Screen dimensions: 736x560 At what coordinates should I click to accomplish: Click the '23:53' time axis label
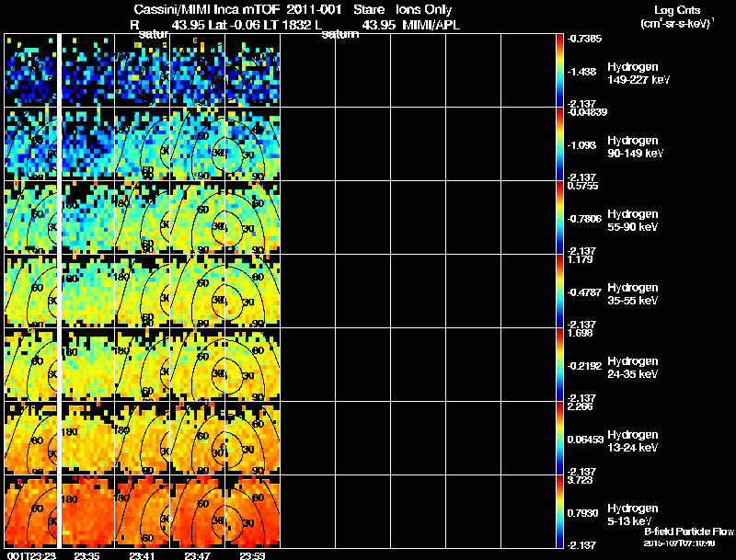point(252,555)
